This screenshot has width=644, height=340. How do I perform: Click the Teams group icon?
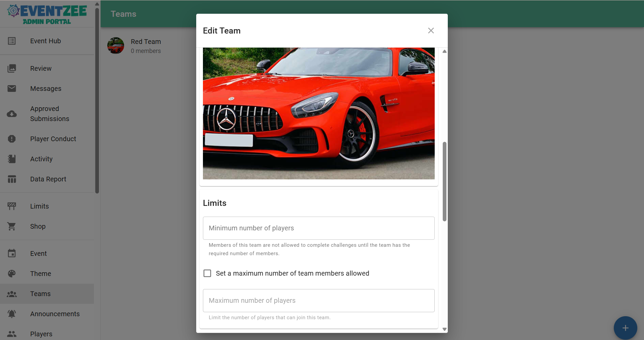click(12, 294)
